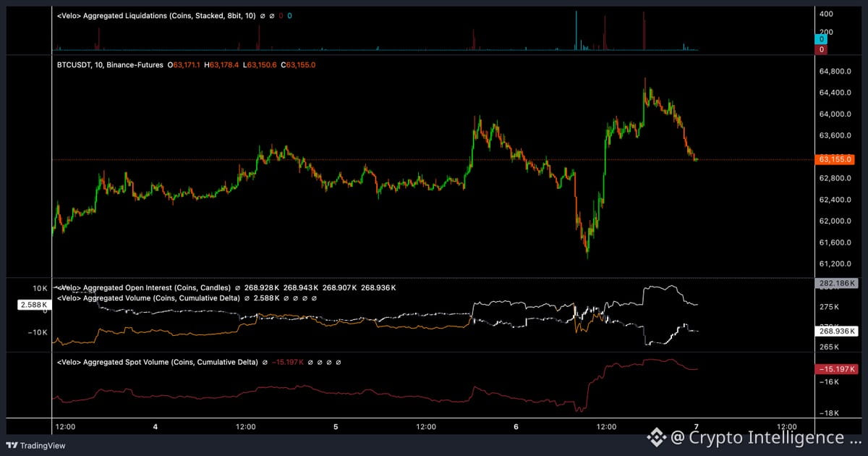
Task: Click date 4 on the time axis
Action: [156, 427]
